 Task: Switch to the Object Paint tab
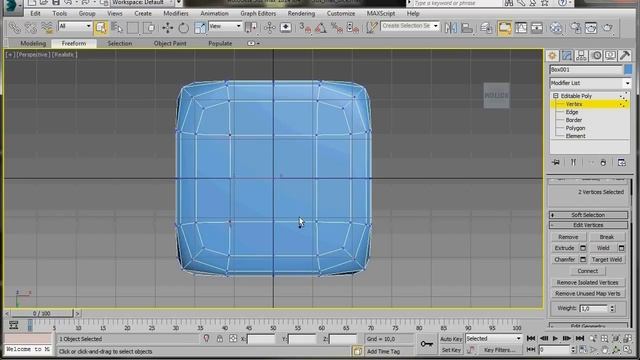170,43
